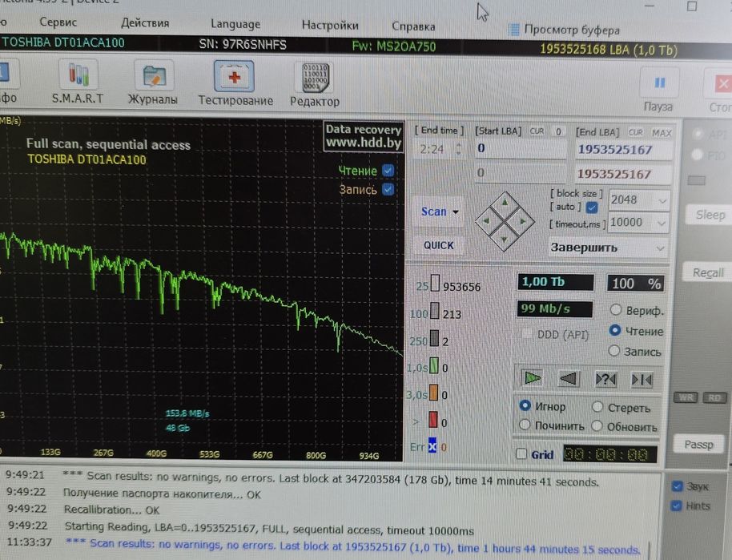The width and height of the screenshot is (732, 560).
Task: Click the DDD (API) checkbox
Action: click(x=527, y=333)
